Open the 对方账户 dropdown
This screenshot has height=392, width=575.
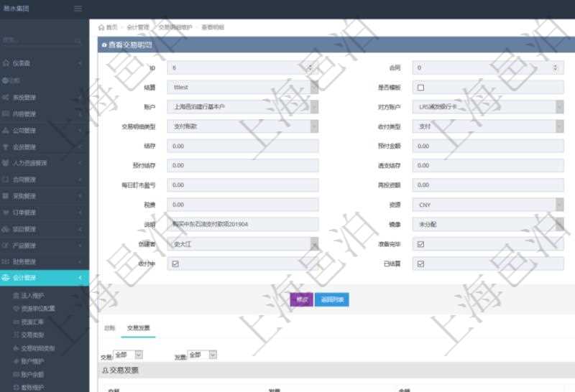click(488, 107)
